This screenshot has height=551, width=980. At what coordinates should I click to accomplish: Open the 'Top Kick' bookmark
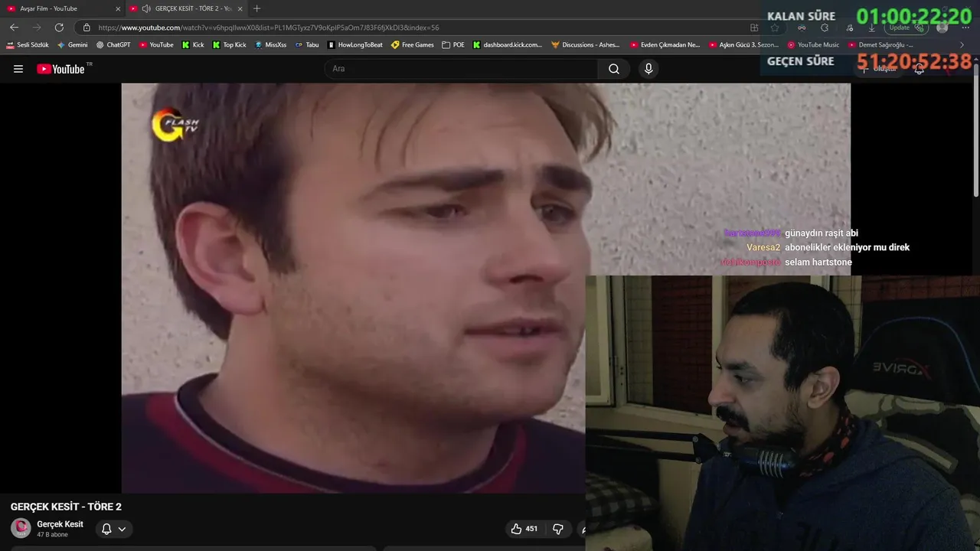[230, 44]
